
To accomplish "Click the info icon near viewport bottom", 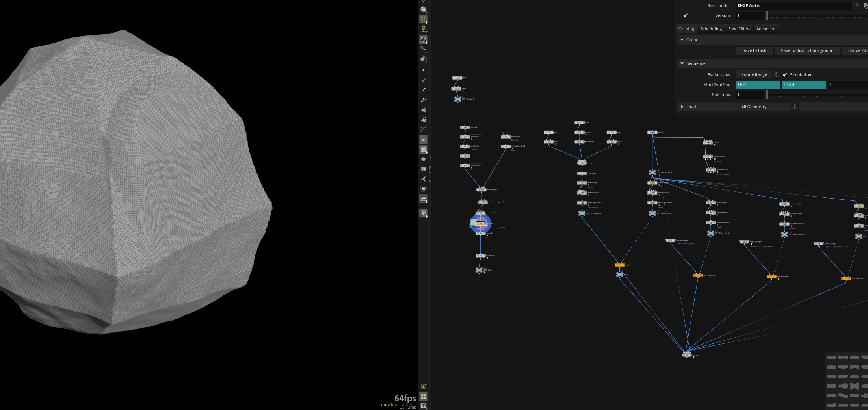I will [x=424, y=386].
